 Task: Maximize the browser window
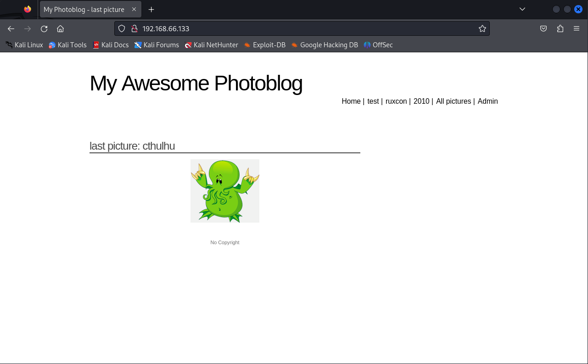567,9
